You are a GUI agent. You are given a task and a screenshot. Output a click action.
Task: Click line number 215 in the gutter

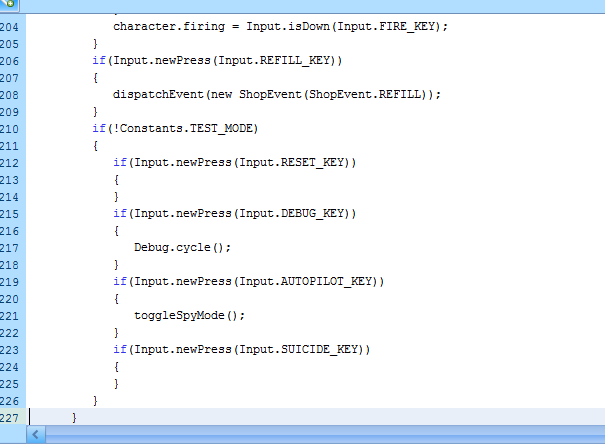[9, 214]
